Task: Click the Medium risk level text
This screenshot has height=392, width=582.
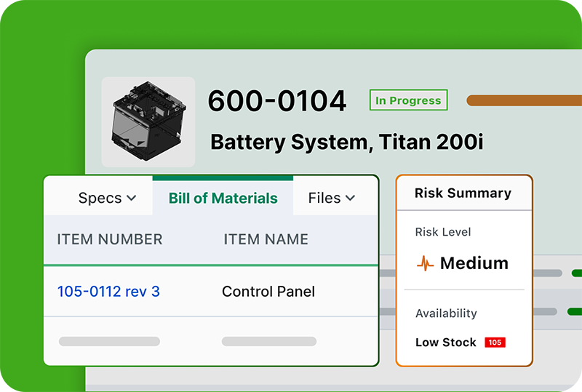Action: pyautogui.click(x=474, y=263)
